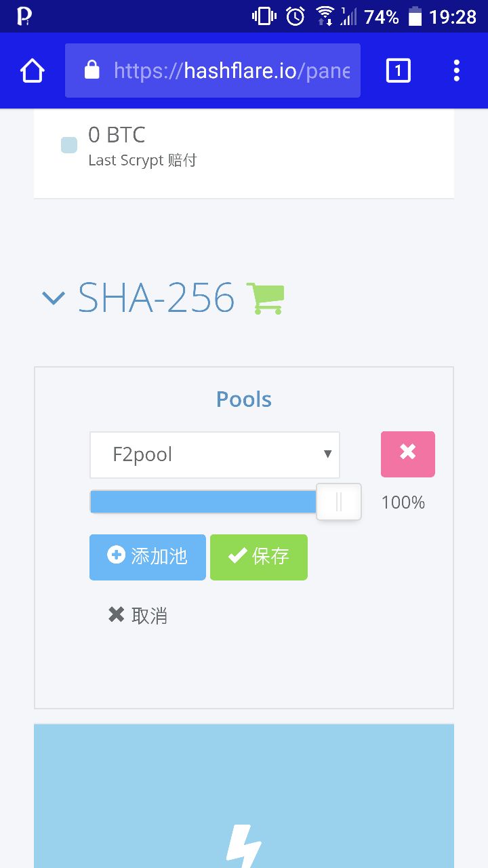Screen dimensions: 488x868
Task: Cancel pool editing via 取消
Action: click(138, 616)
